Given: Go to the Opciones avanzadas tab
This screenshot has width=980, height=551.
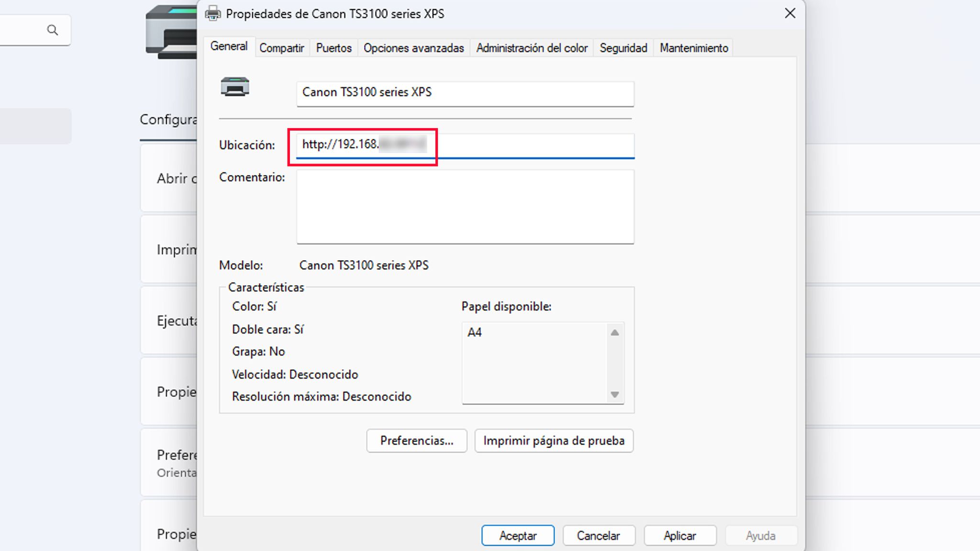Looking at the screenshot, I should 413,48.
